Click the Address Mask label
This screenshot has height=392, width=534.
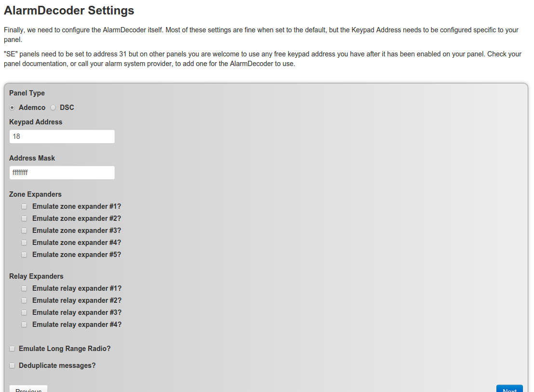[32, 158]
